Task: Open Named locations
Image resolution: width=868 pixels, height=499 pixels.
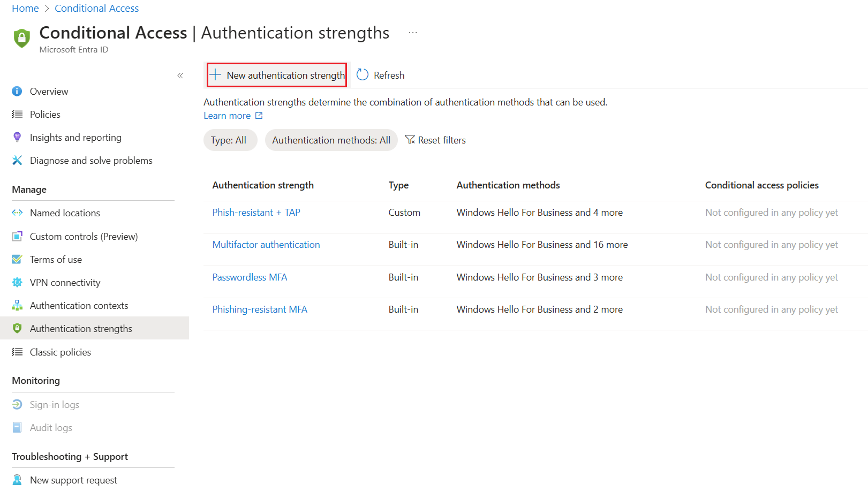Action: point(65,213)
